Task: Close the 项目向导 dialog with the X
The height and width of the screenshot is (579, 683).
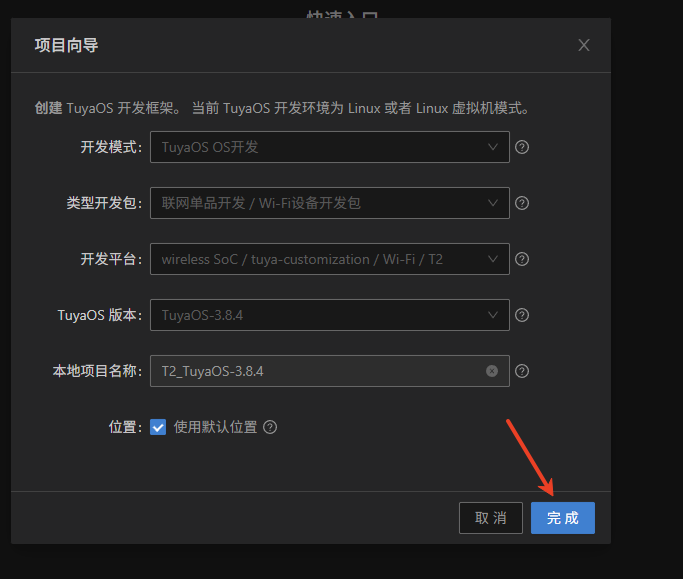Action: click(584, 45)
